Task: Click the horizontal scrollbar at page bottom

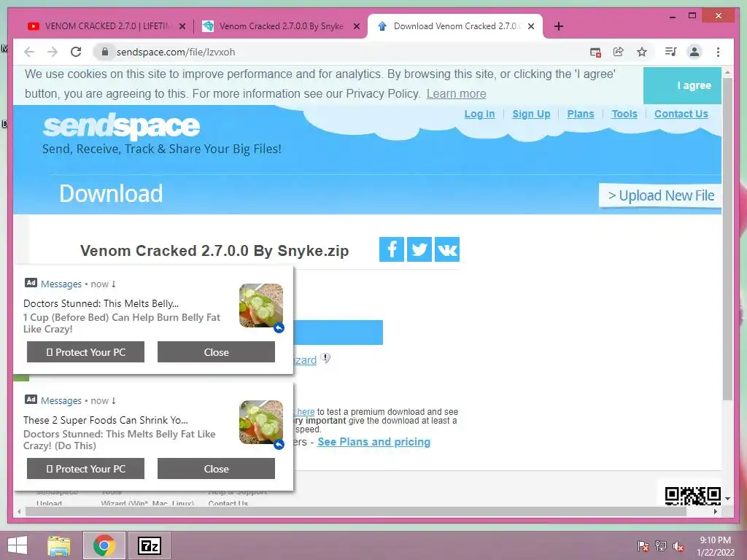Action: point(356,511)
